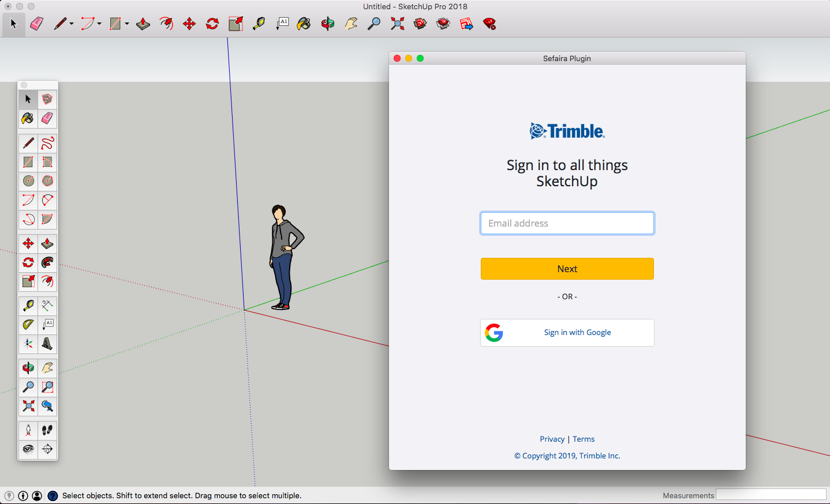Open Instructor help icon in status bar

53,496
